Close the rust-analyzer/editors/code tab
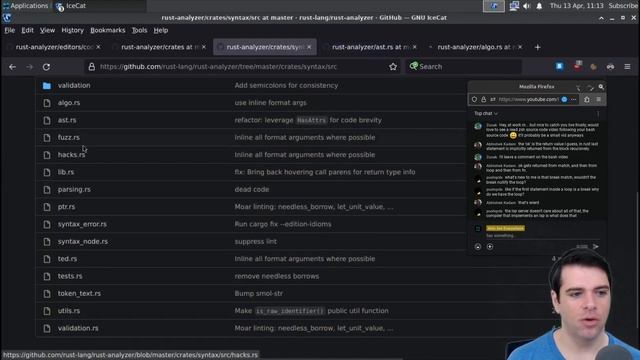Viewport: 640px width, 360px height. 98,47
